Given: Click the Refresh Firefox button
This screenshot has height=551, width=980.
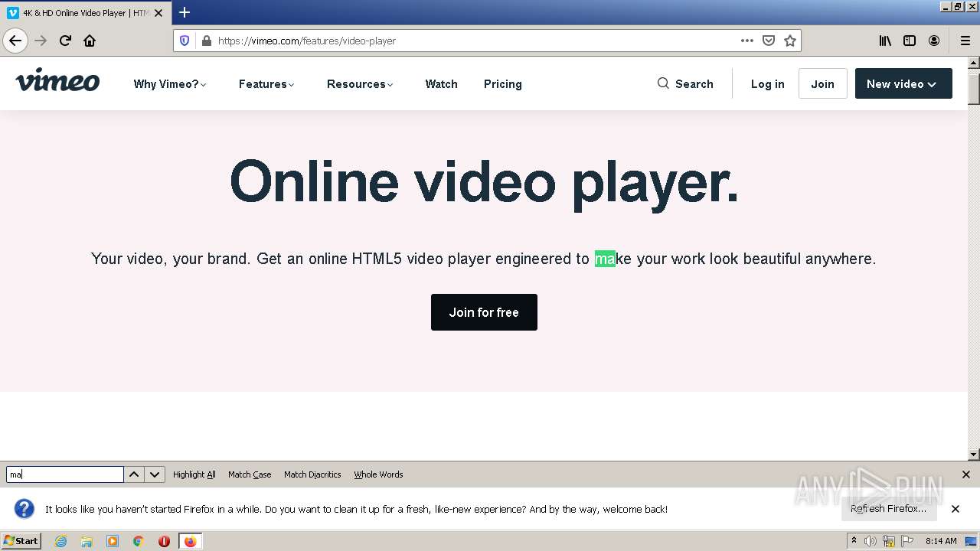Looking at the screenshot, I should (889, 509).
